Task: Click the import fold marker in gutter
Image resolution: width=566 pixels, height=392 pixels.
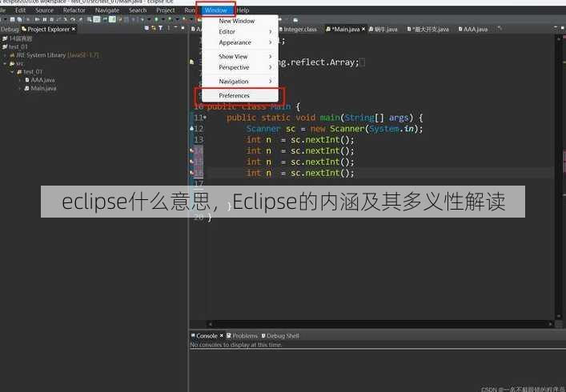Action: [x=192, y=62]
